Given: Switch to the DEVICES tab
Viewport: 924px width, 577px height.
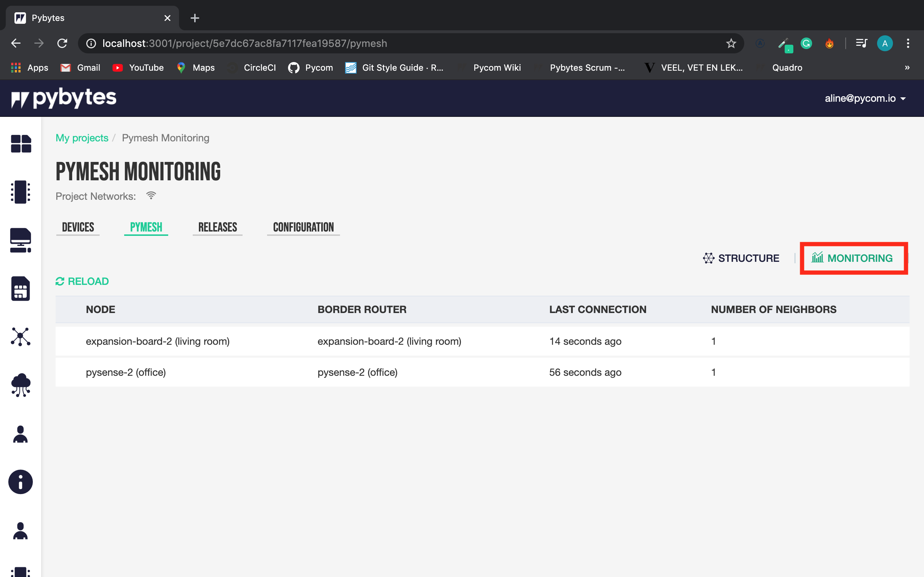Looking at the screenshot, I should [x=78, y=227].
